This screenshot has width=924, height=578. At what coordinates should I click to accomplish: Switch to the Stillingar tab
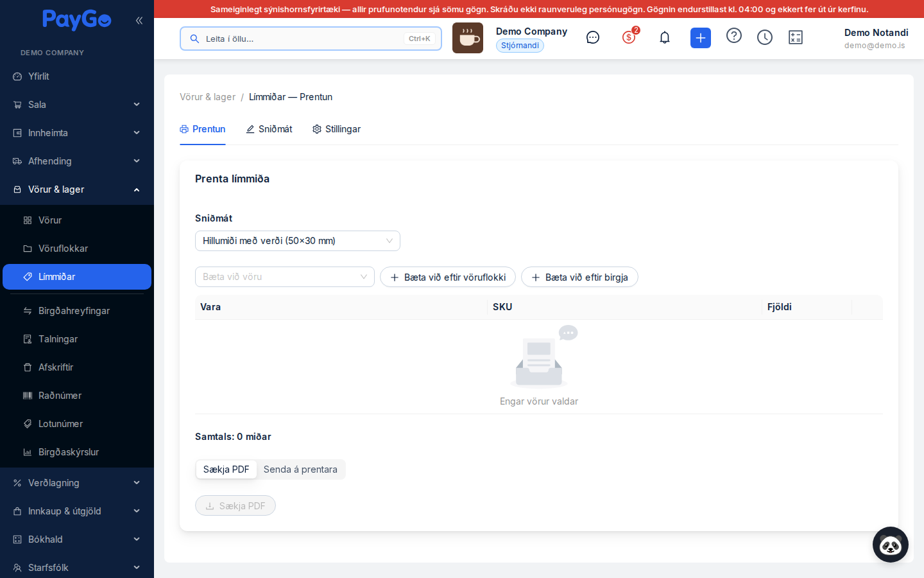pos(336,129)
